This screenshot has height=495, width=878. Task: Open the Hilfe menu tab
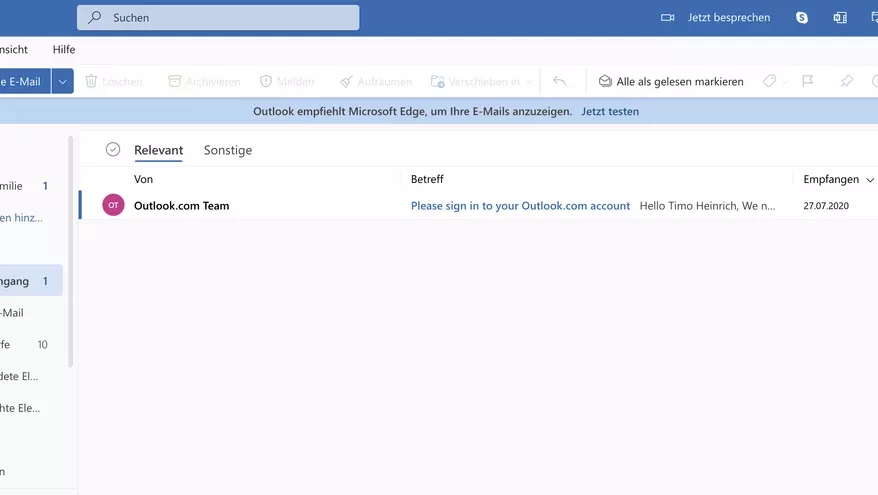64,49
